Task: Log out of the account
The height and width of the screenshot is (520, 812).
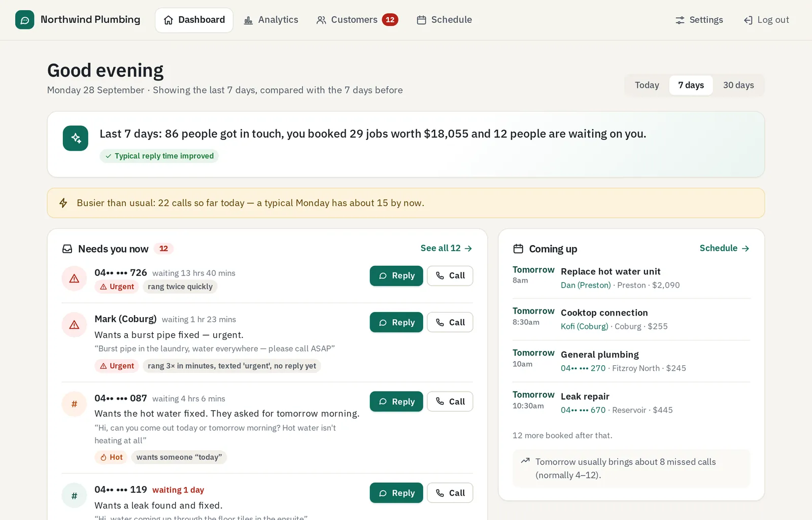Action: 766,20
